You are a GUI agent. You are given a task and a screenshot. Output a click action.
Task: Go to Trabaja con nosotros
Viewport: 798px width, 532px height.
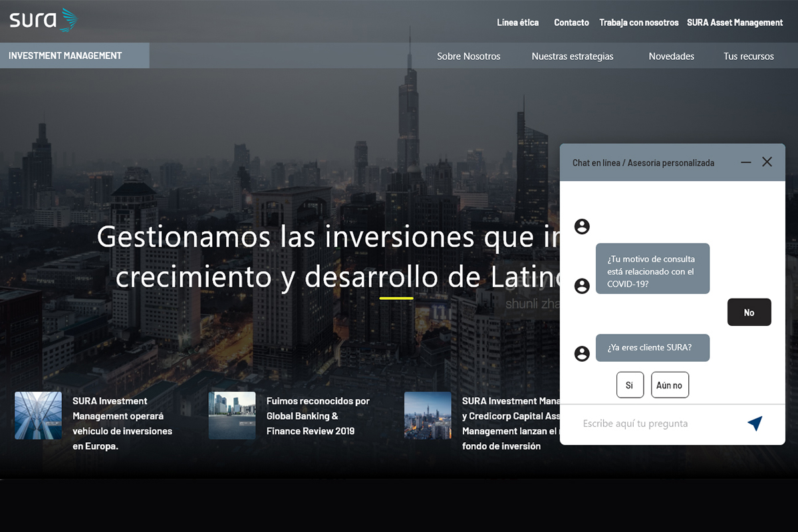(638, 23)
